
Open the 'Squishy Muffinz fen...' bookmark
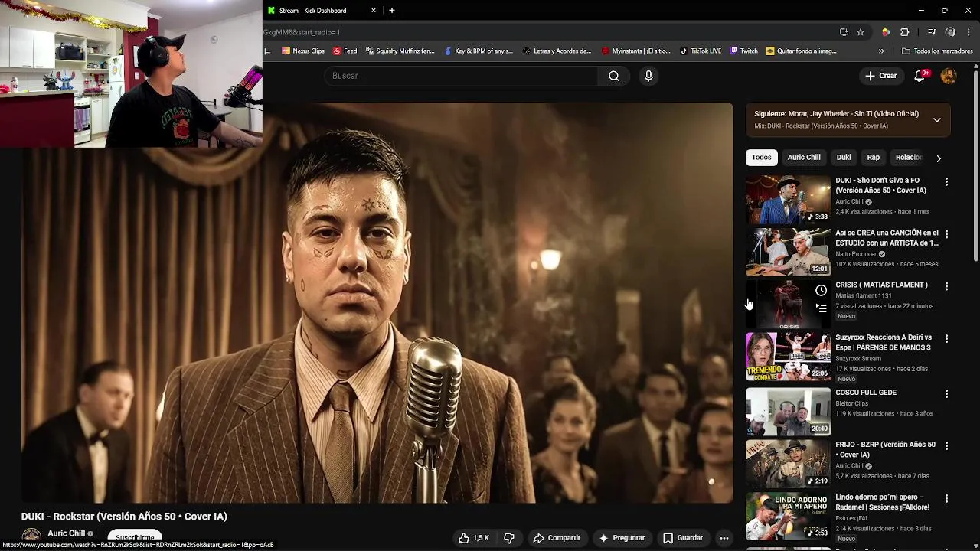tap(400, 51)
